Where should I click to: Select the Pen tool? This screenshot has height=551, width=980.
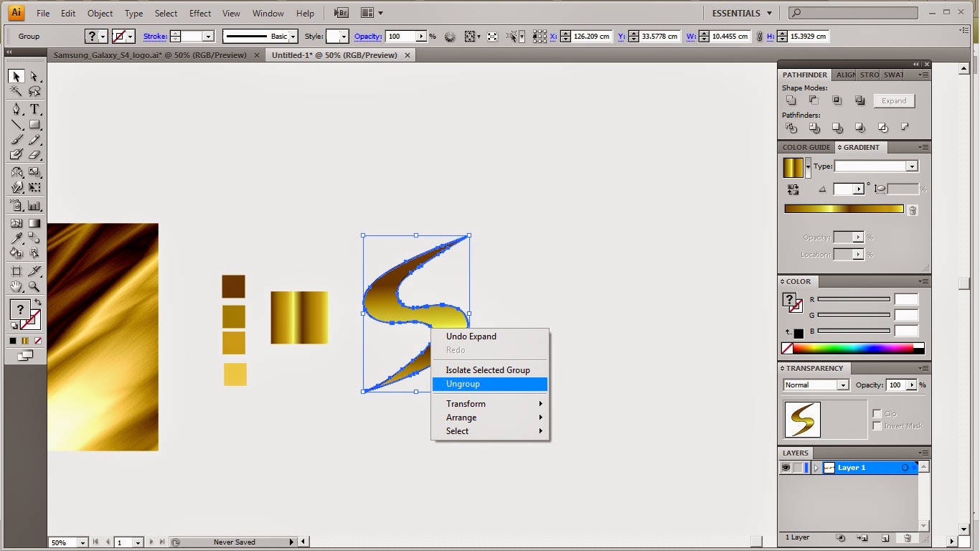pos(17,110)
